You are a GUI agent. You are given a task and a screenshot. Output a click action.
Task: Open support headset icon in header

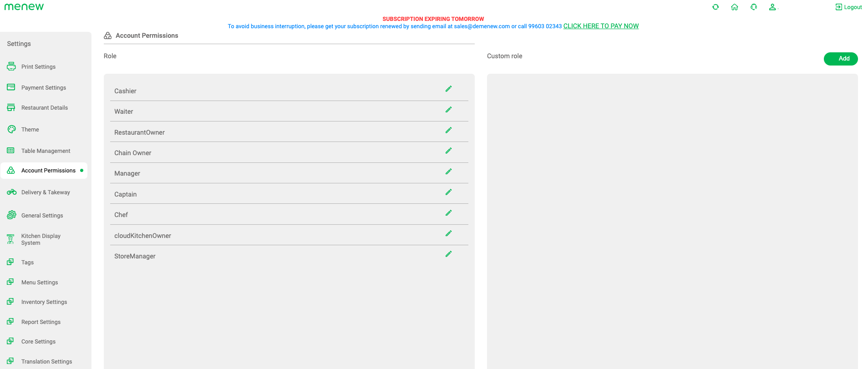click(x=754, y=7)
